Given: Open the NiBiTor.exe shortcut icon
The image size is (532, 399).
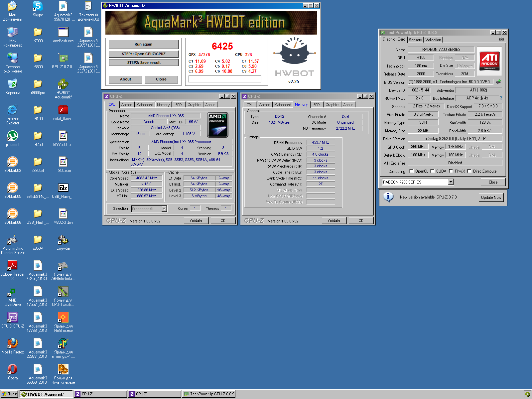Looking at the screenshot, I should 63,317.
